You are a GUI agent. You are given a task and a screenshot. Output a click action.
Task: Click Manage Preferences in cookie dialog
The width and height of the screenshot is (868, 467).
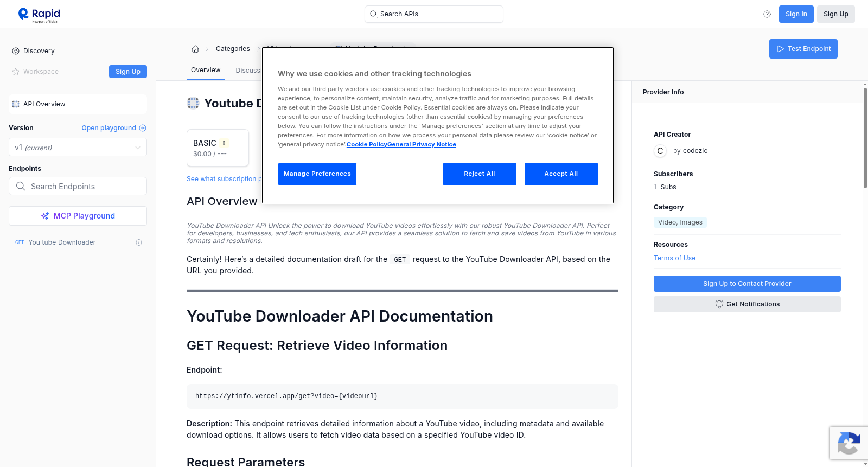317,174
